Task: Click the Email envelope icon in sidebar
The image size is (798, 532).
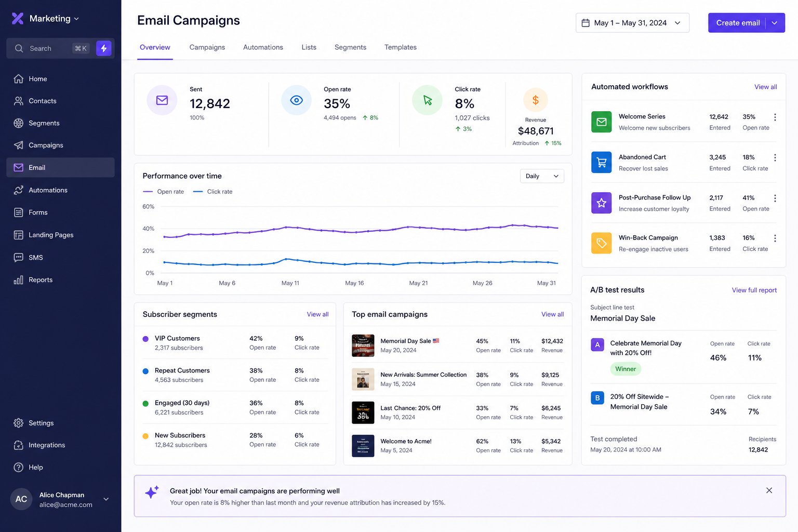Action: (18, 167)
